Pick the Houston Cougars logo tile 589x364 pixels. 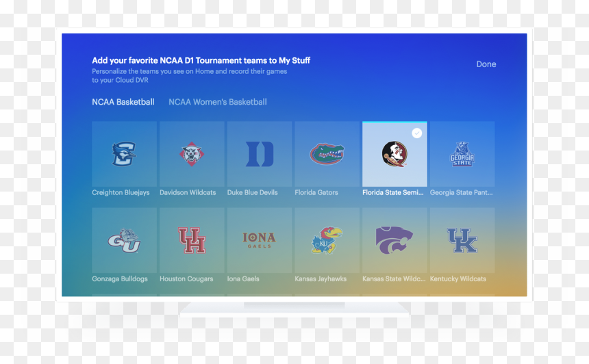(192, 240)
